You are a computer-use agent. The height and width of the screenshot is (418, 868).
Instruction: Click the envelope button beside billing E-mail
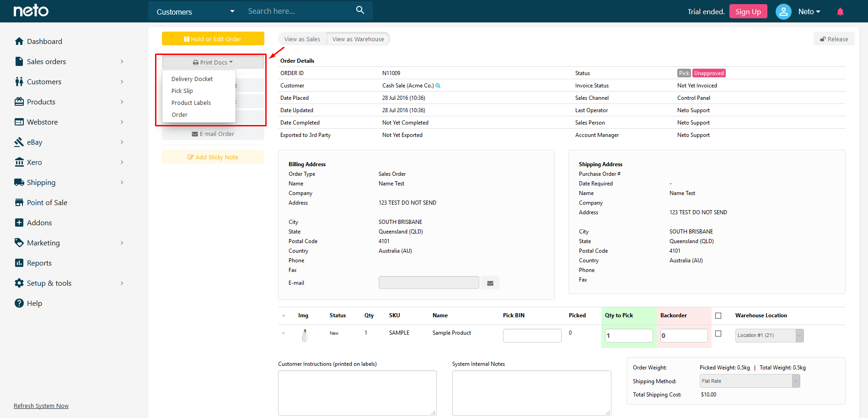tap(490, 283)
